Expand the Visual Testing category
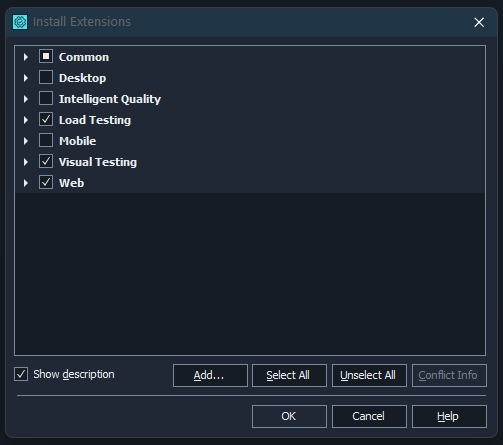Screen dimensions: 503x445 (x=26, y=162)
